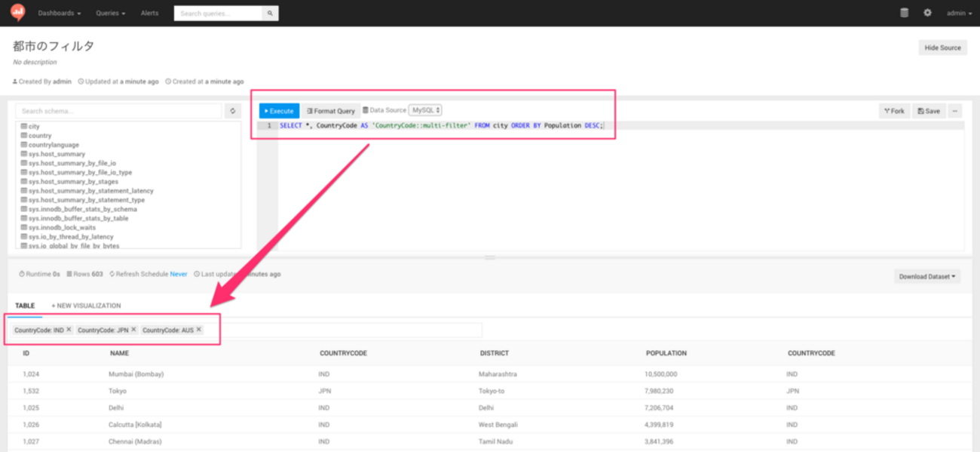980x452 pixels.
Task: Open the data sources database icon
Action: coord(904,13)
